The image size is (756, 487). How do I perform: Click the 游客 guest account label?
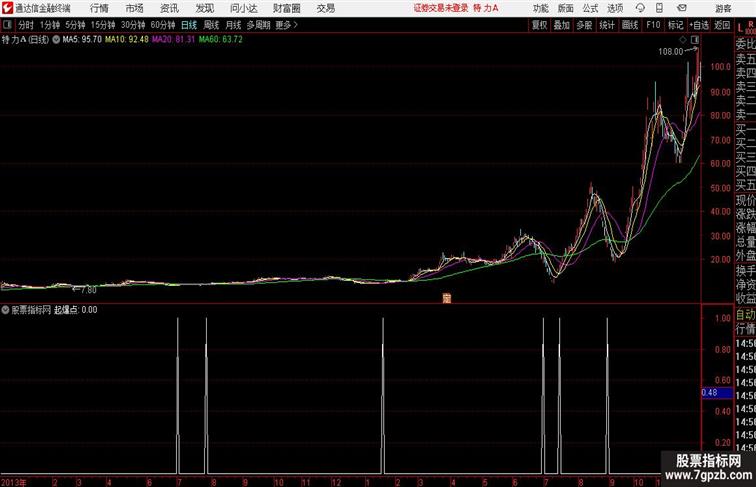[x=723, y=8]
